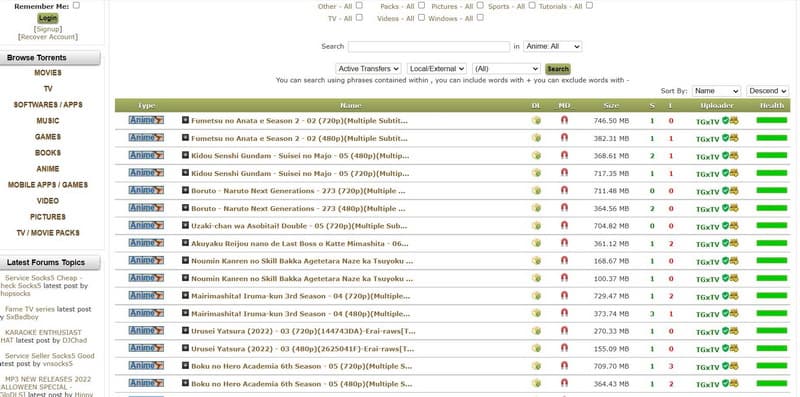Expand details icon beside Fumetsu no Anata e 720p
Screen dimensions: 800x397
185,121
